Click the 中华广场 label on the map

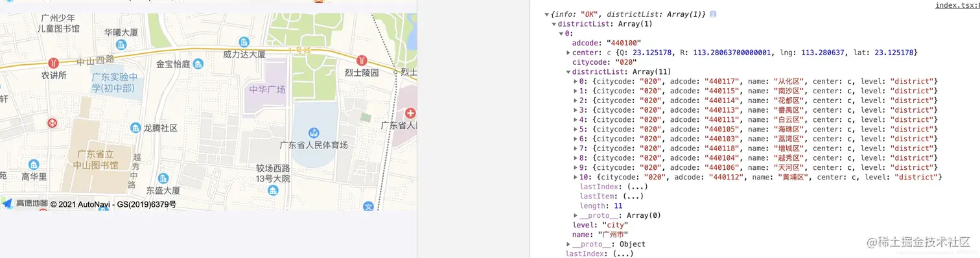click(x=267, y=89)
